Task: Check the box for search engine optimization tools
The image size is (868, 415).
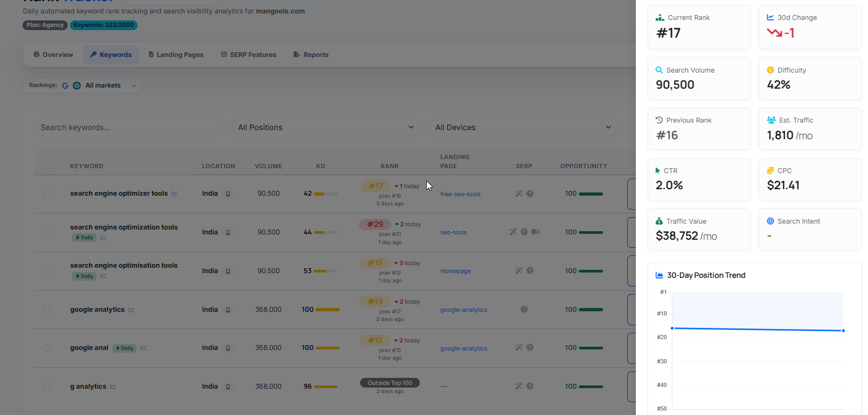Action: 47,233
